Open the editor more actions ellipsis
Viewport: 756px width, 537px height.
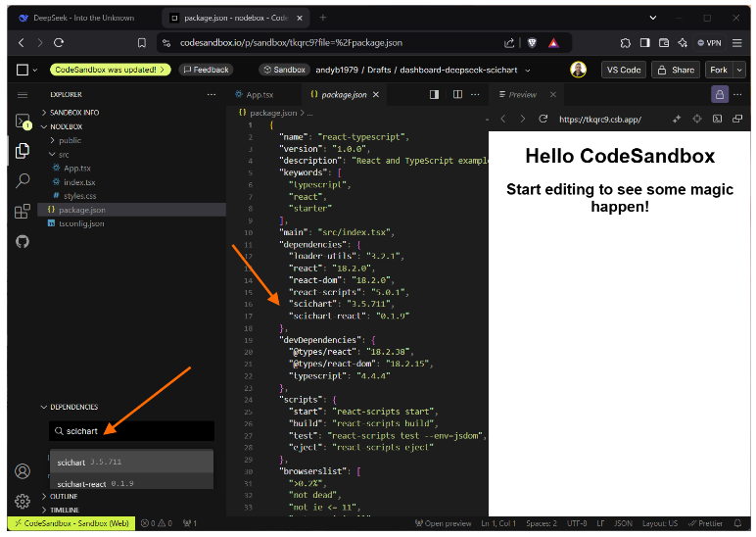point(475,95)
